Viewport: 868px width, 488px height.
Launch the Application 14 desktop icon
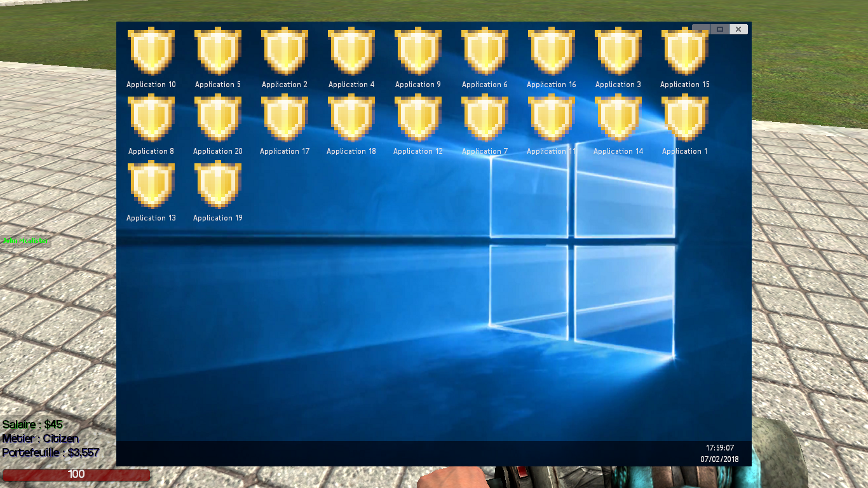(618, 118)
